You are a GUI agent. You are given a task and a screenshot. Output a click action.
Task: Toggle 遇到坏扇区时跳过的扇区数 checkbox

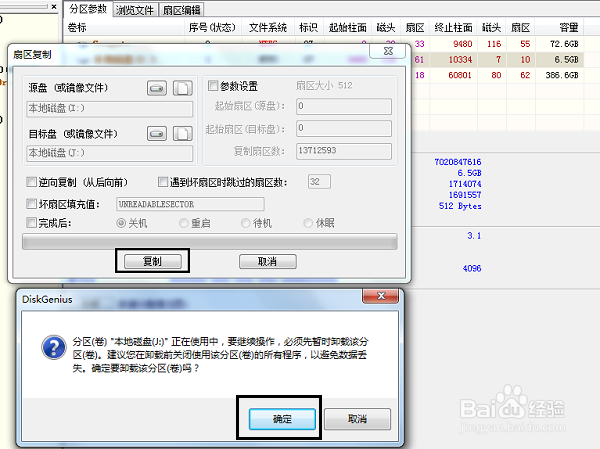[163, 182]
